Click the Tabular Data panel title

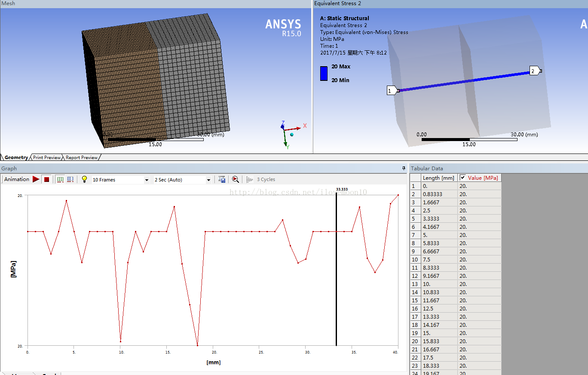click(427, 168)
